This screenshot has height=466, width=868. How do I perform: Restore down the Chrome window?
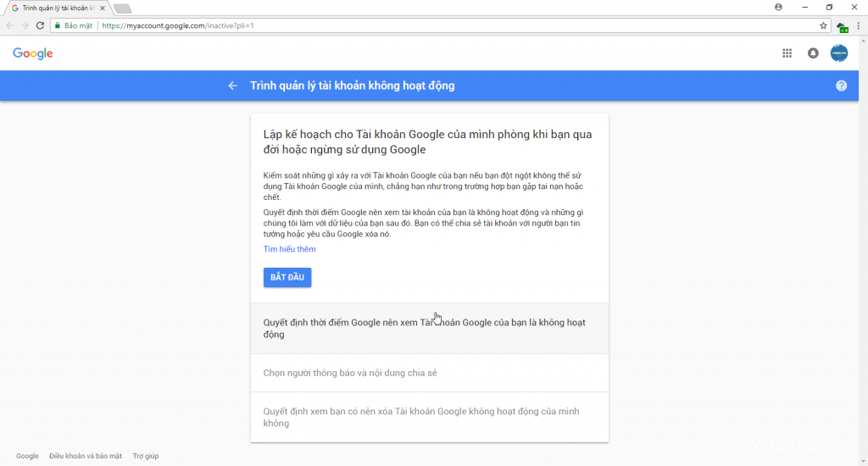[829, 7]
